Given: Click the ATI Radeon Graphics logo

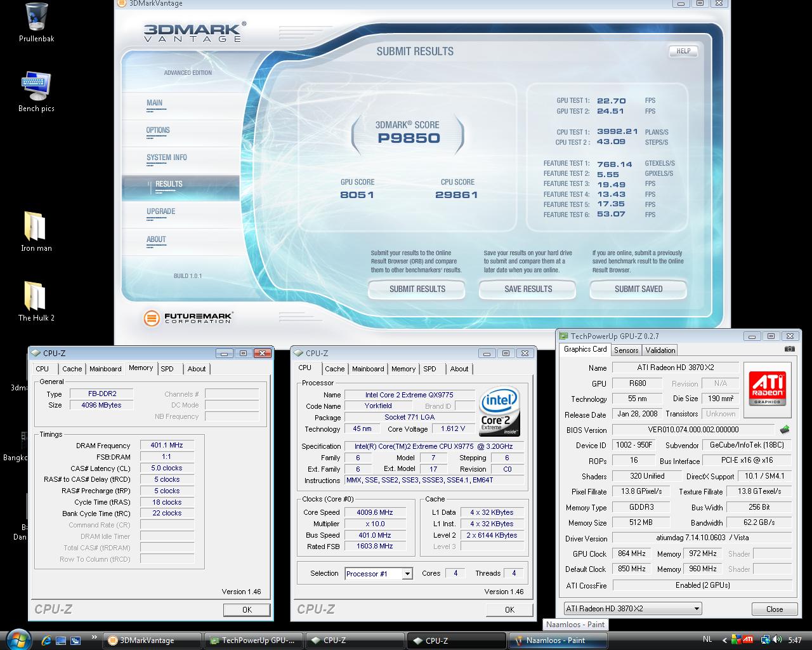Looking at the screenshot, I should click(x=767, y=389).
